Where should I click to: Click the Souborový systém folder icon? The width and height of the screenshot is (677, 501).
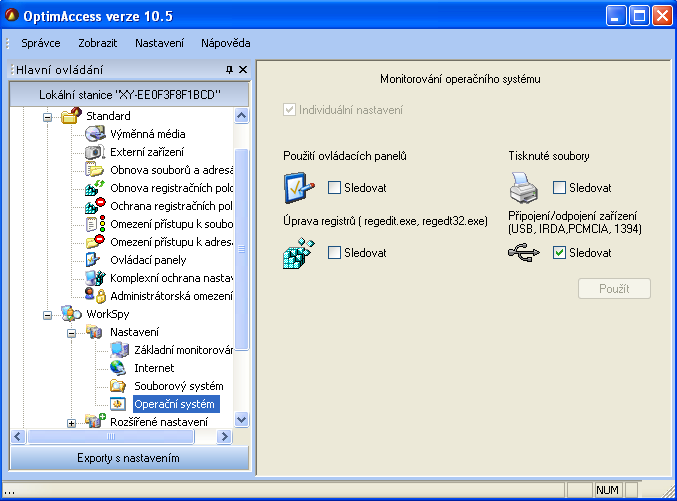pos(118,386)
